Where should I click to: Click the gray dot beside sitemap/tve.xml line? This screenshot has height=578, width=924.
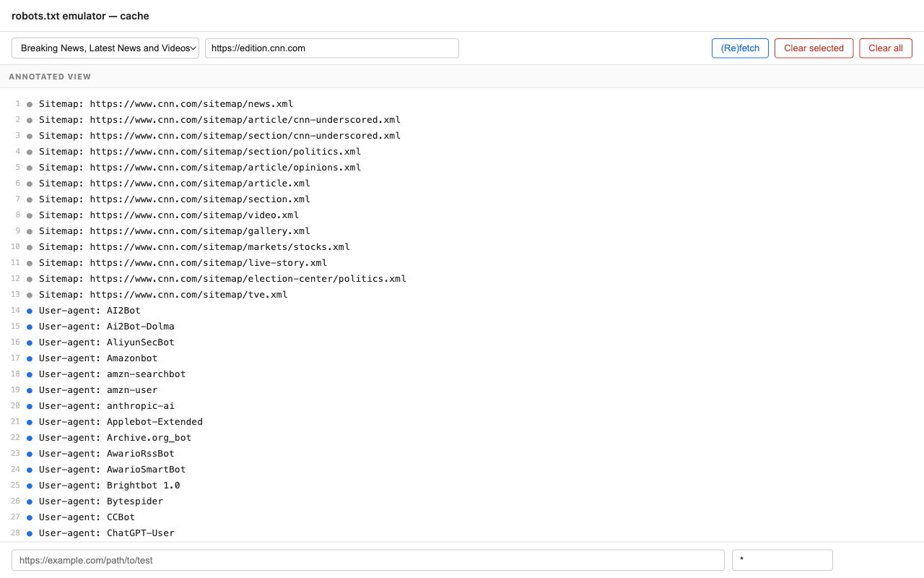coord(30,295)
